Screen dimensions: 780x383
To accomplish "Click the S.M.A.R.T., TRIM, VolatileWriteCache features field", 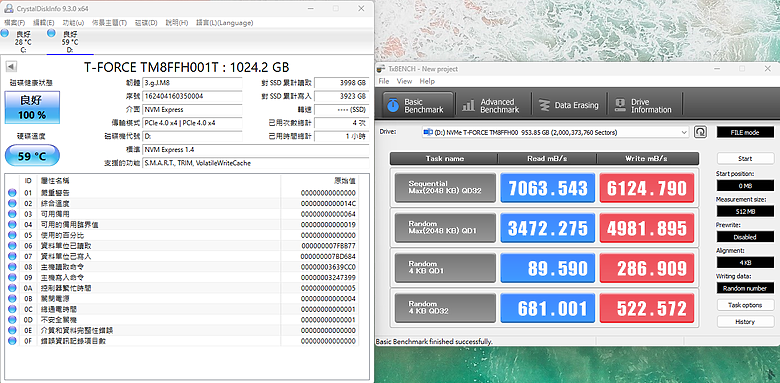I will [x=256, y=163].
